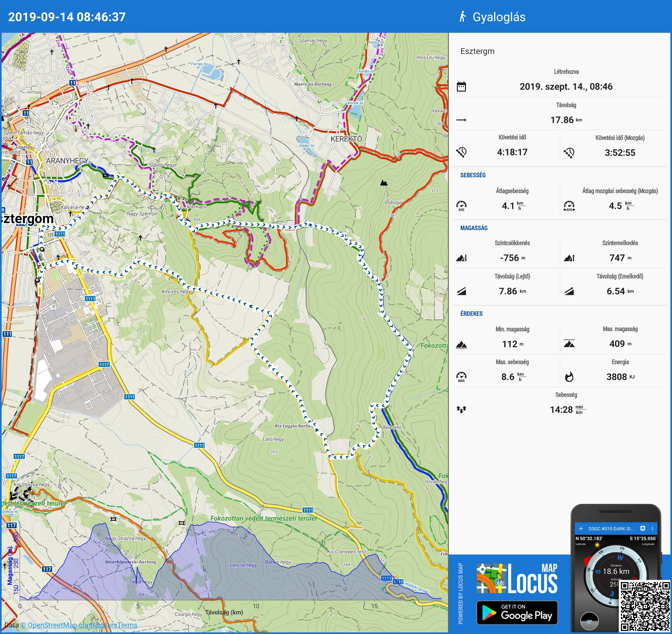This screenshot has width=672, height=634.
Task: Click the elevation loss icon beside -756 m
Action: point(462,258)
